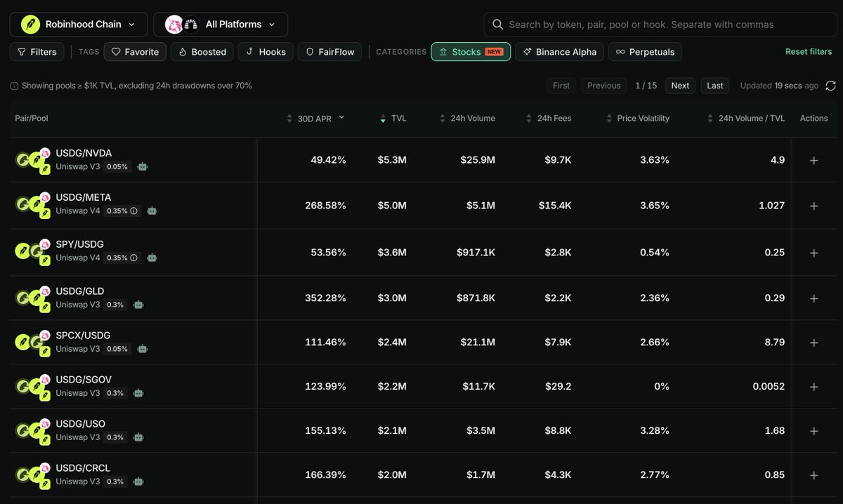Click the robot icon in SPY/USDG row

[x=152, y=258]
